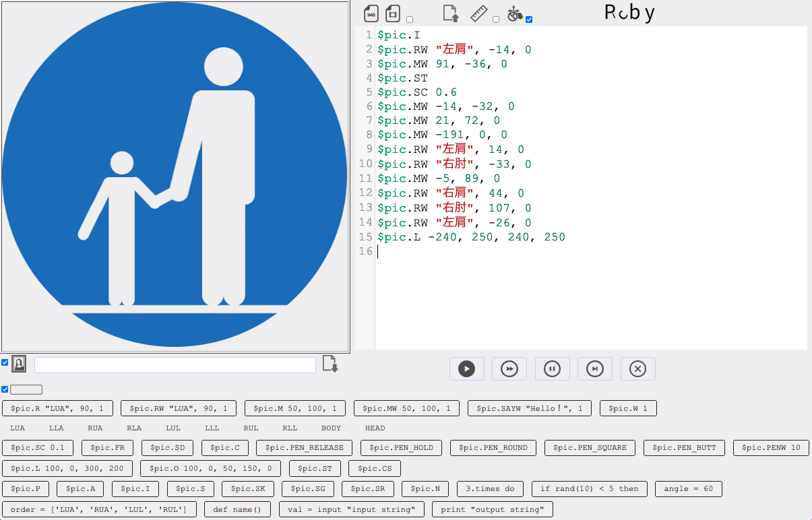Click the upload file icon above editor

(x=451, y=13)
